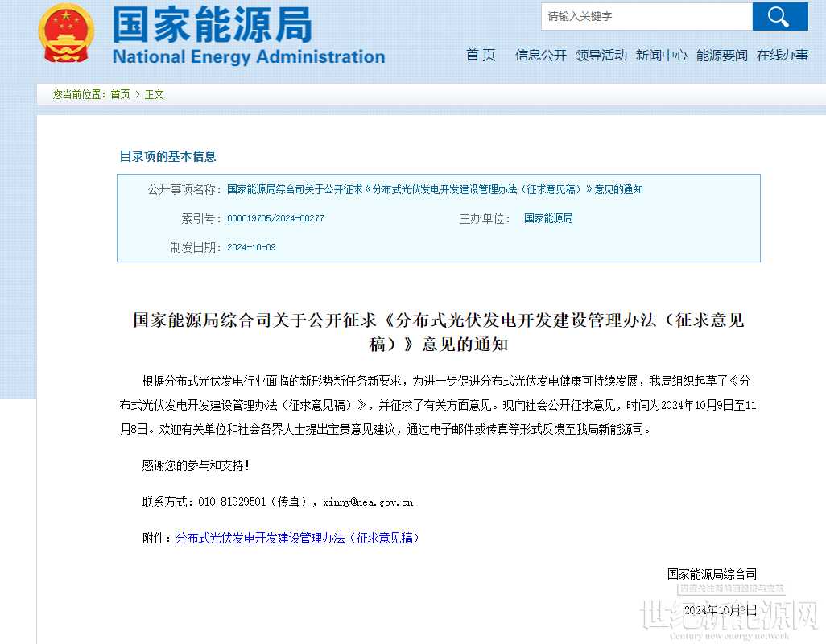Click the national emblem logo
The width and height of the screenshot is (826, 644).
(x=66, y=33)
